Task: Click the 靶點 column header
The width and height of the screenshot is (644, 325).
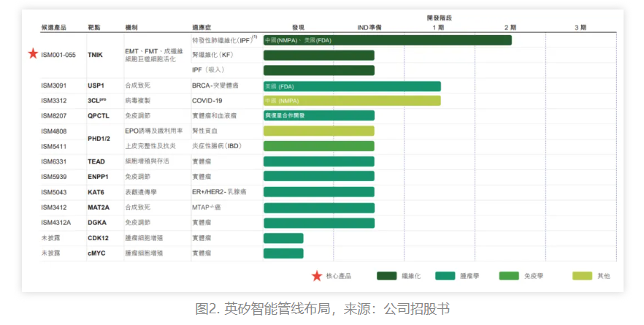Action: click(x=95, y=27)
